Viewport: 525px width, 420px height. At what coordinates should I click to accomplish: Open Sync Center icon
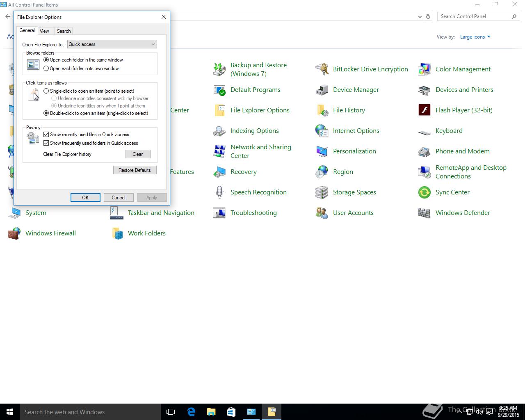[425, 192]
